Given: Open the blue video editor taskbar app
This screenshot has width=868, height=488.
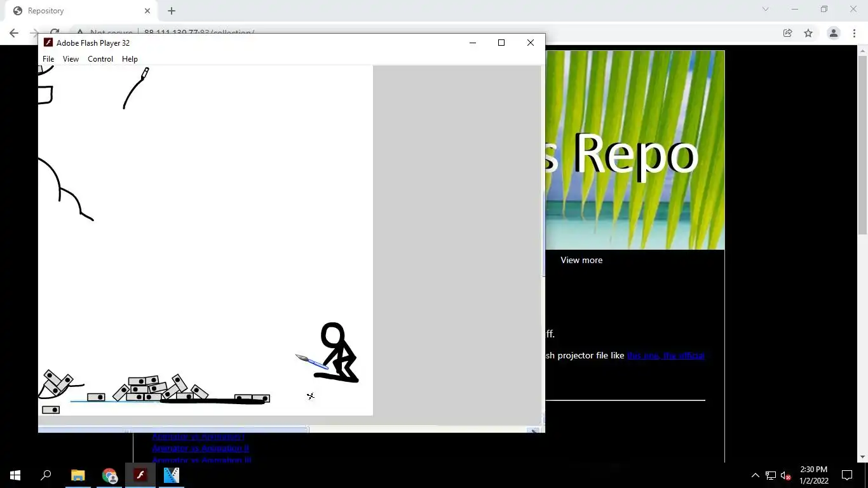Looking at the screenshot, I should pos(172,475).
